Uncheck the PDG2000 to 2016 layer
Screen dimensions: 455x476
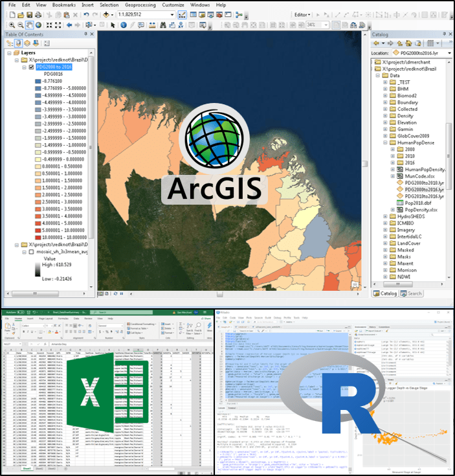click(31, 67)
